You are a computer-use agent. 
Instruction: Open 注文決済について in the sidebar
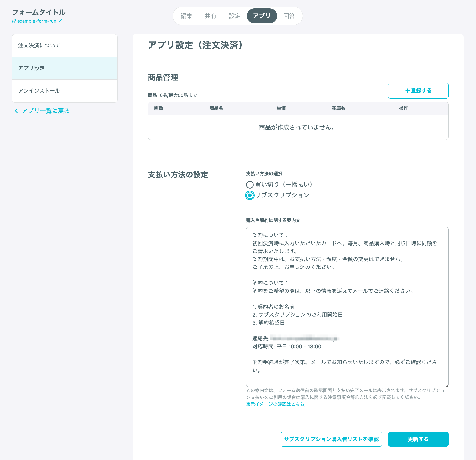[65, 46]
